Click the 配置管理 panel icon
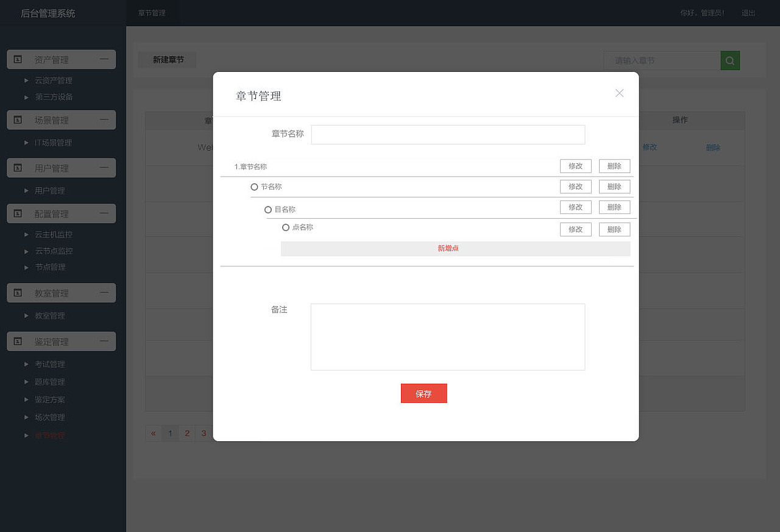The width and height of the screenshot is (780, 532). pos(18,213)
